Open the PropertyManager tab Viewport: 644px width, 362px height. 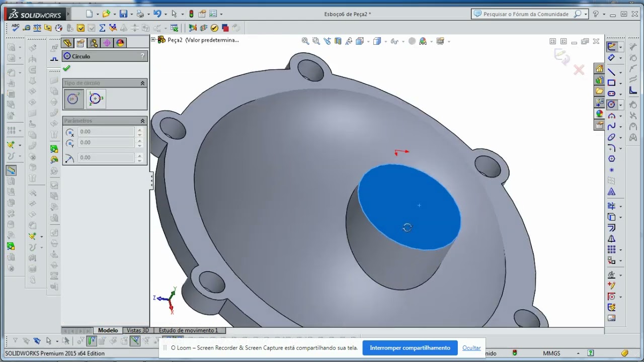point(80,43)
